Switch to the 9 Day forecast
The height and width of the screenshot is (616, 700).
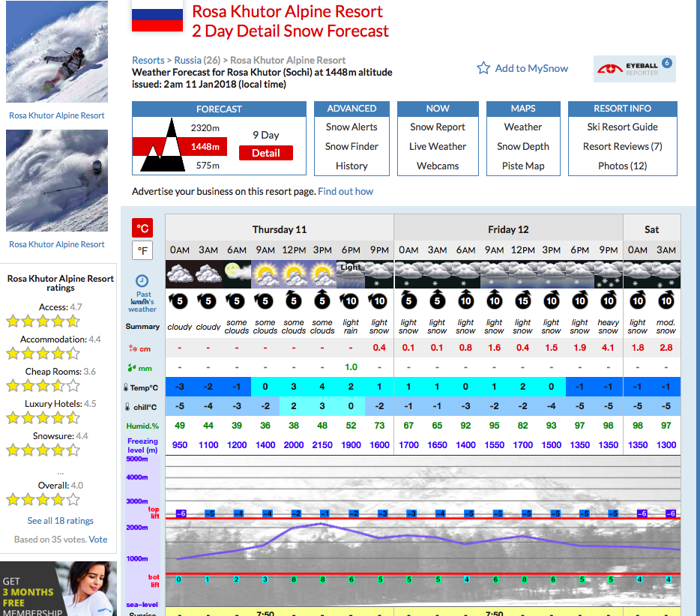[265, 135]
